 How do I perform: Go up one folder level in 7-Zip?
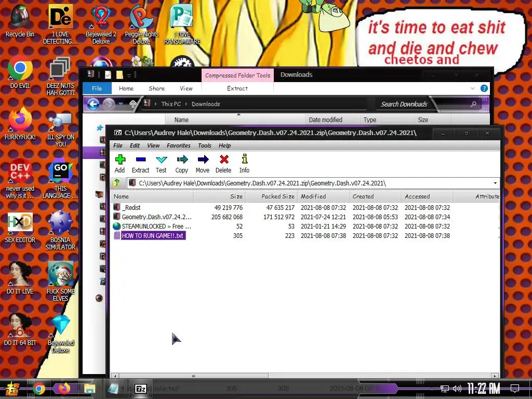[116, 183]
